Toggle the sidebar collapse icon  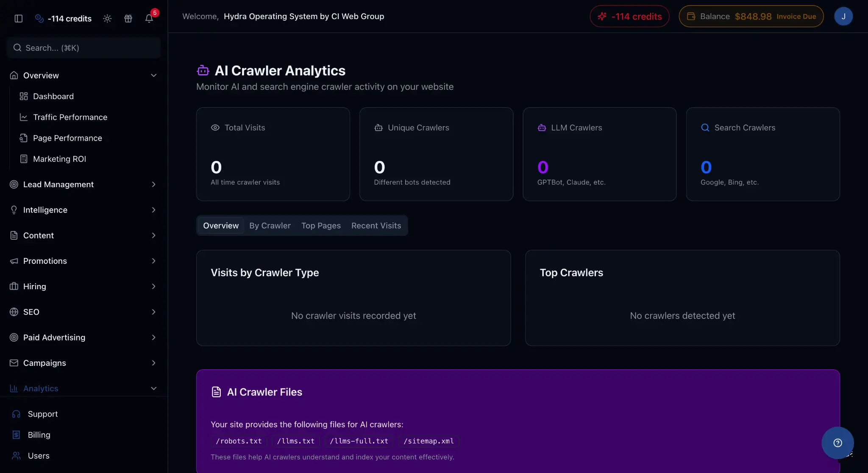18,18
